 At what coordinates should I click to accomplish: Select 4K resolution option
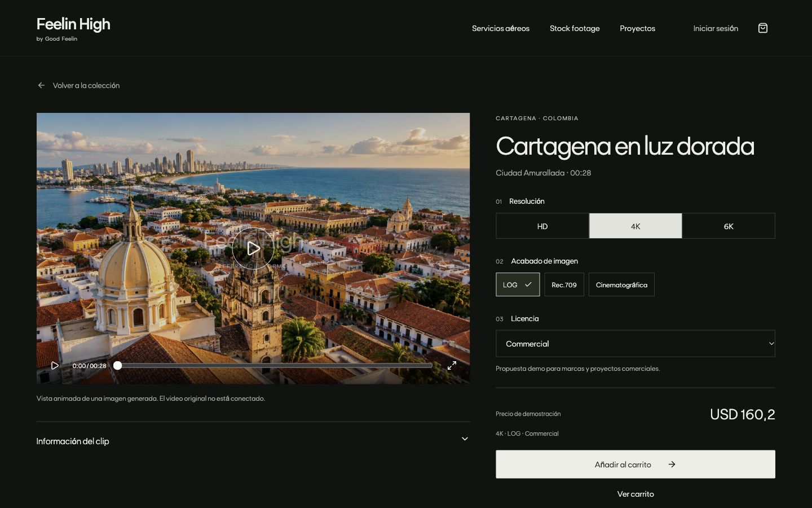[x=636, y=226]
